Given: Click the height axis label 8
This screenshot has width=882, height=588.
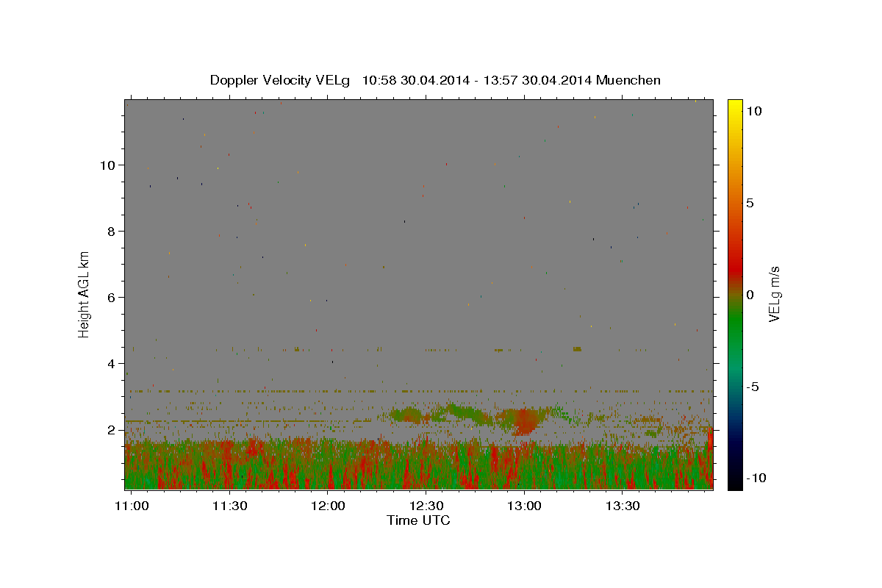Looking at the screenshot, I should (x=110, y=231).
